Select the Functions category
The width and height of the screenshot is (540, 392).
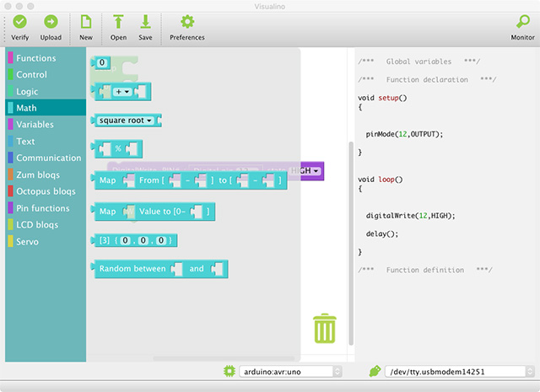pos(36,58)
